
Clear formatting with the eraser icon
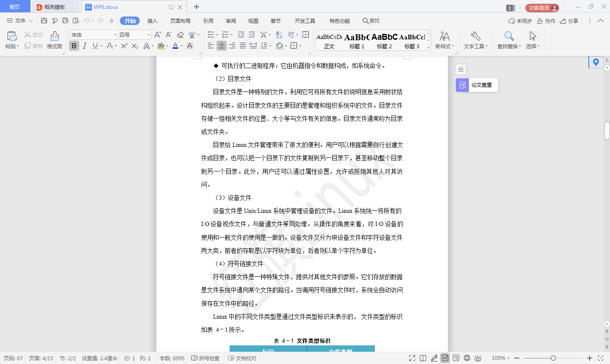pyautogui.click(x=180, y=35)
